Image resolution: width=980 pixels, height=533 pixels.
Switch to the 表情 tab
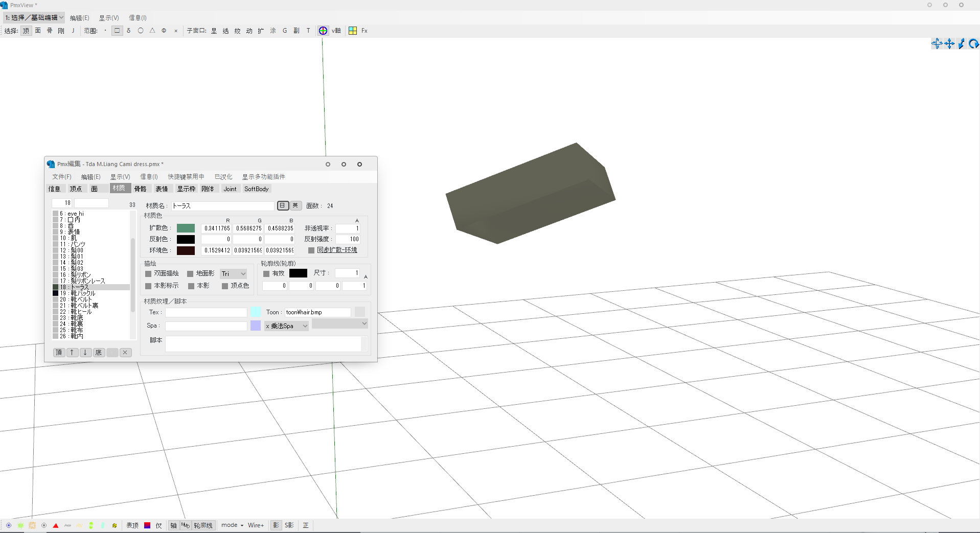pos(162,189)
